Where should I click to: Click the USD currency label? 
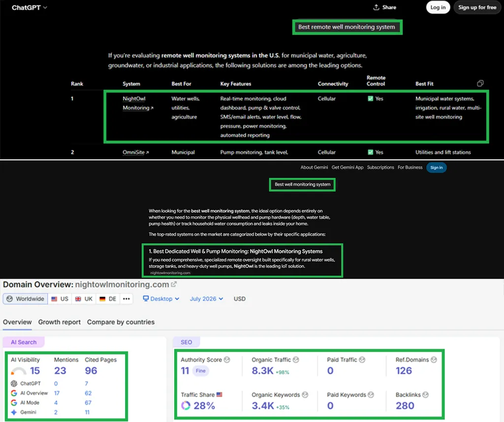(240, 299)
